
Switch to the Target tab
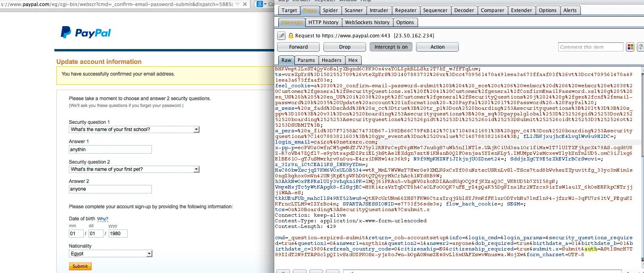pos(289,10)
